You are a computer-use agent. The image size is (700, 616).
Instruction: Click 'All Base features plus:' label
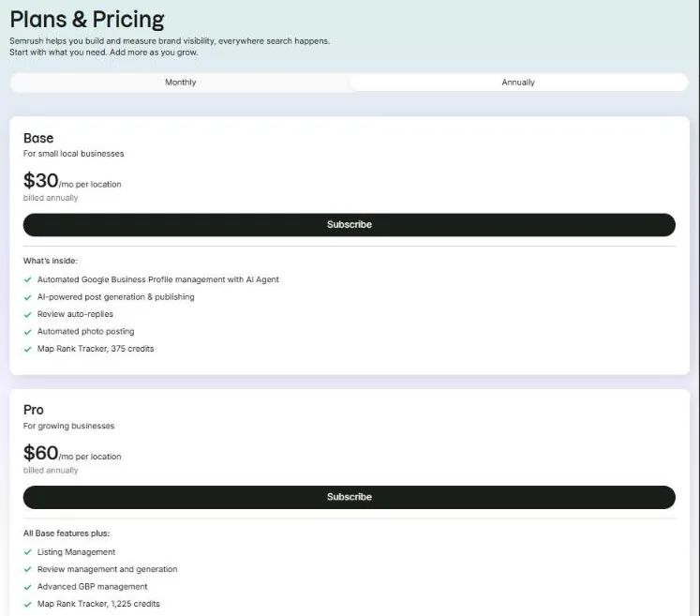pos(67,533)
